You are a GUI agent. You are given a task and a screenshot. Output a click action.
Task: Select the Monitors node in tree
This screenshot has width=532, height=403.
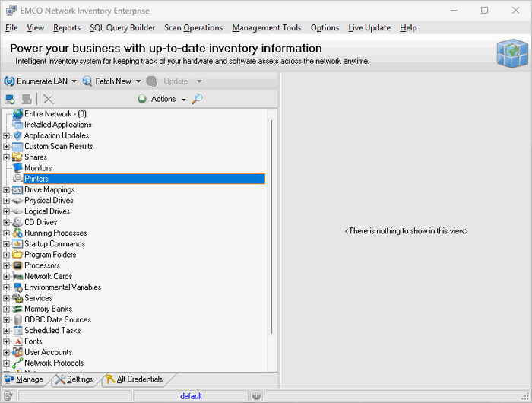pyautogui.click(x=38, y=168)
